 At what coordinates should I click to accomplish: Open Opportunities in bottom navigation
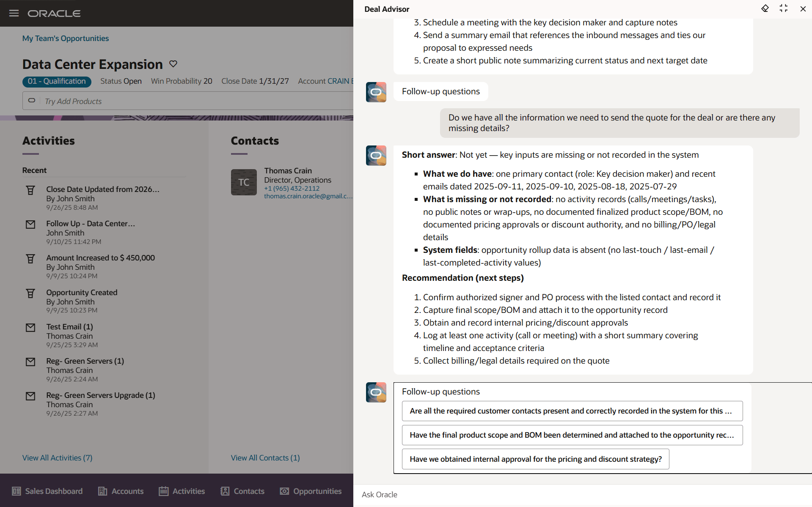[311, 491]
